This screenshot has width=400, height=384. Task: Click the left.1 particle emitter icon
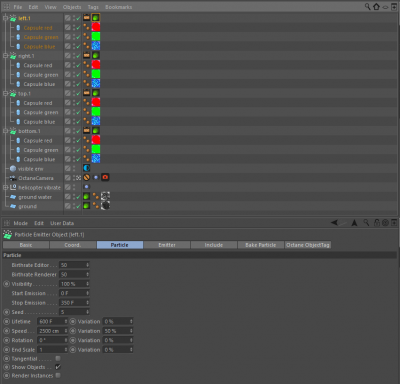click(x=13, y=18)
